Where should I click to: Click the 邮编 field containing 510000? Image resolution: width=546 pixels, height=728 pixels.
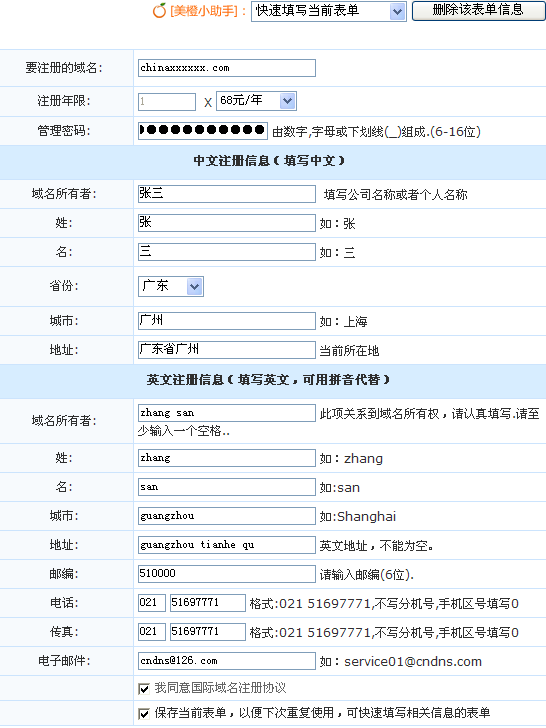227,574
